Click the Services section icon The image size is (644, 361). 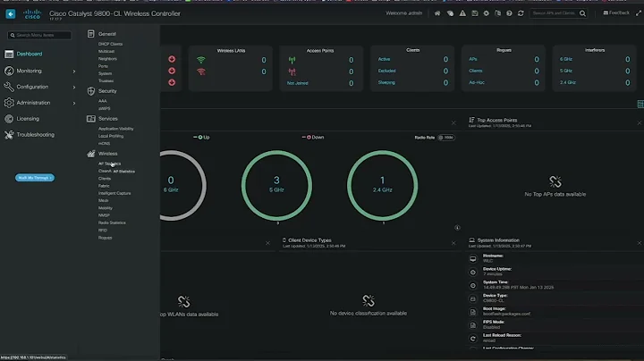90,119
